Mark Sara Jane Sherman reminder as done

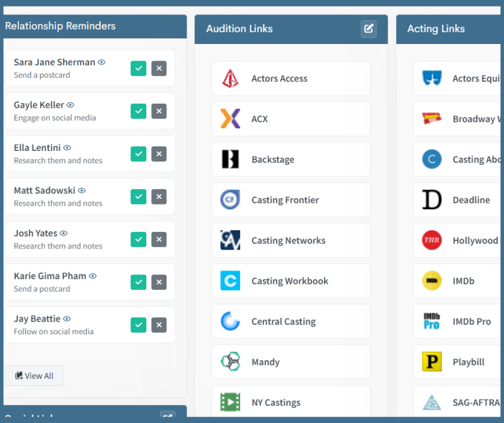coord(138,69)
